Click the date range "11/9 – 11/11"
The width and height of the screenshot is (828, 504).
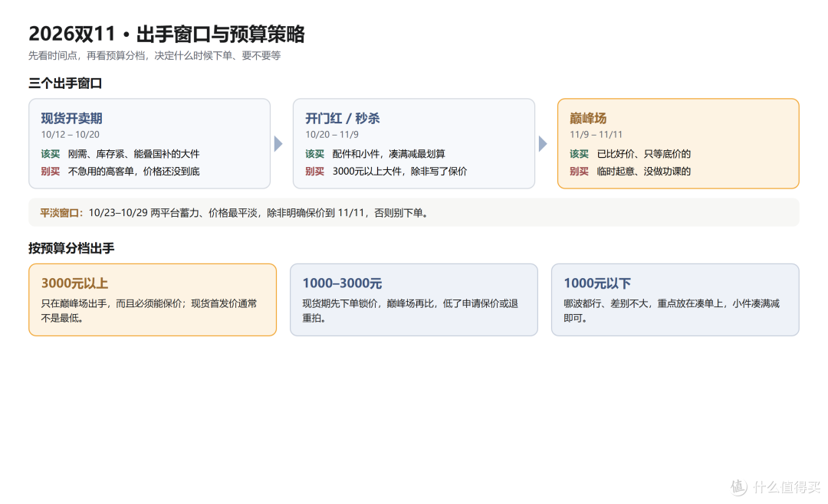point(596,135)
